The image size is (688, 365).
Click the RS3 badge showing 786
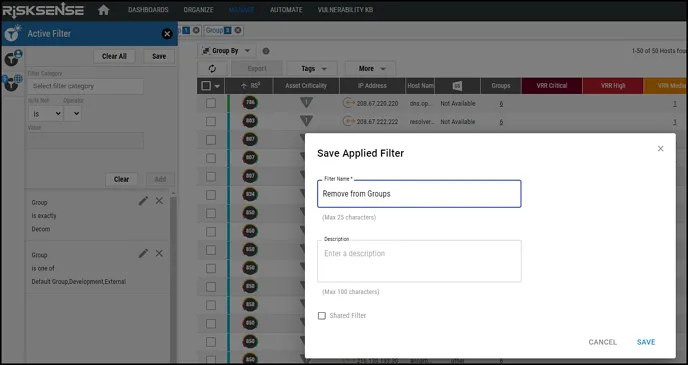[x=250, y=103]
